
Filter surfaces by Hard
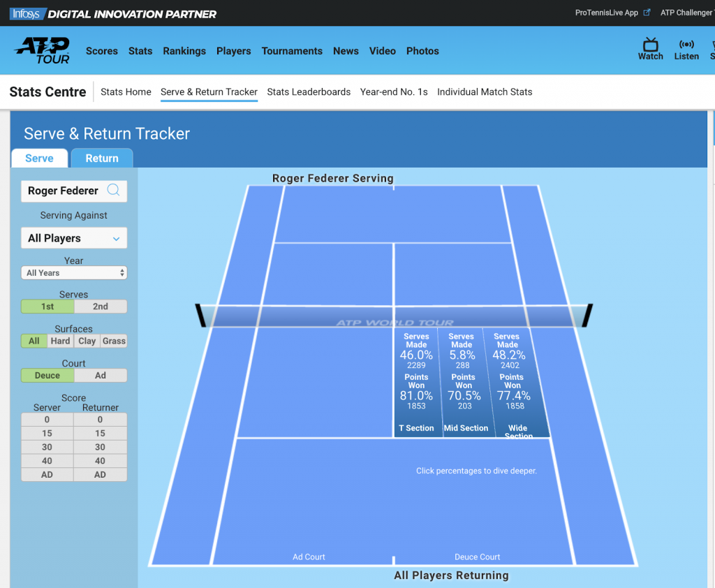pyautogui.click(x=60, y=341)
